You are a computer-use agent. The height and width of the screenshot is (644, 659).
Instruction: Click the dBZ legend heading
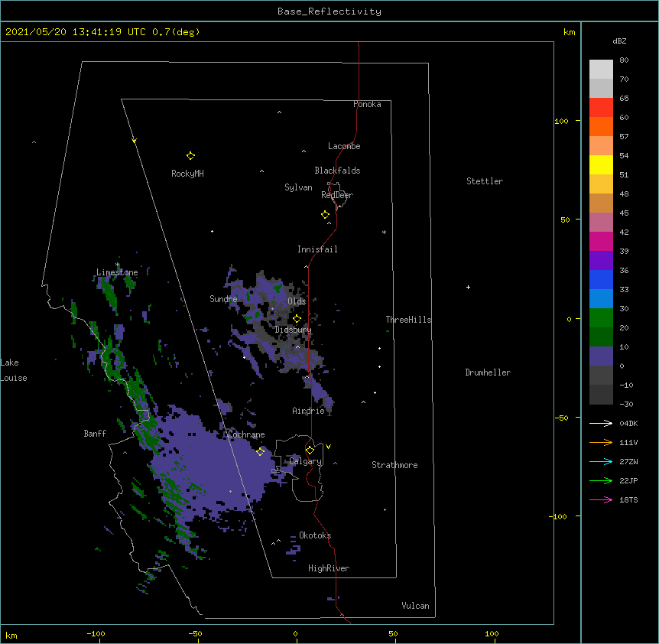tap(619, 41)
